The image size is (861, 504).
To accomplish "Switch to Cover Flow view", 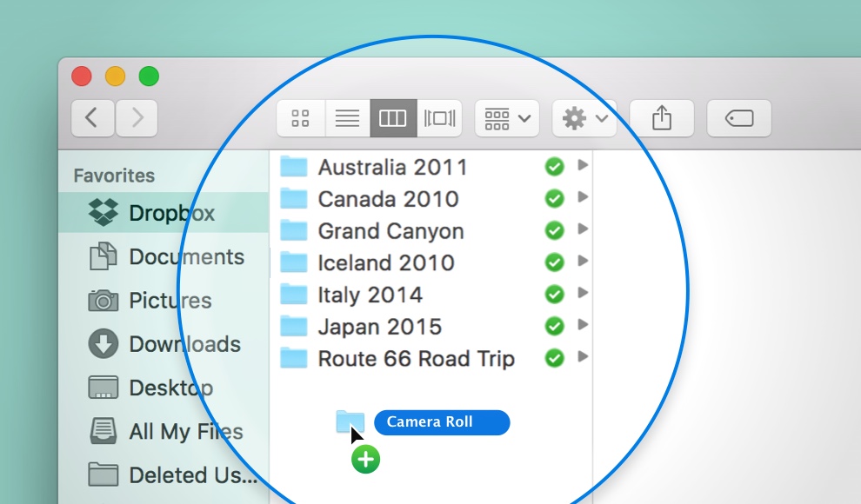I will (x=439, y=119).
